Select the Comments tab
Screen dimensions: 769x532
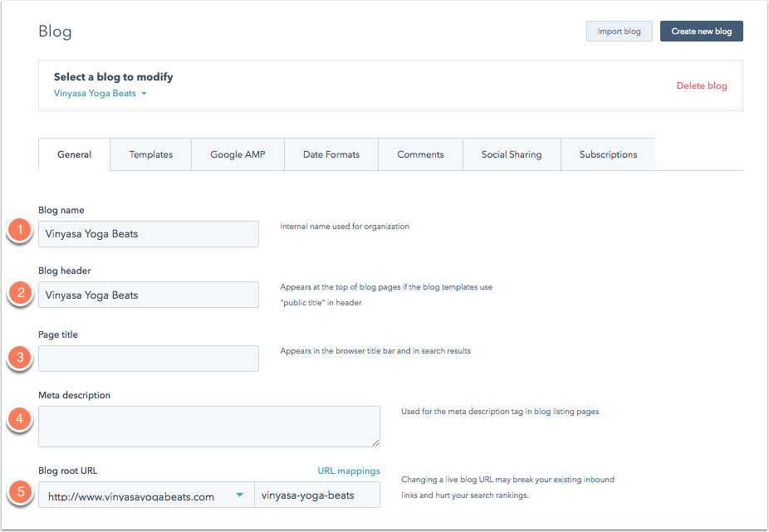coord(421,154)
